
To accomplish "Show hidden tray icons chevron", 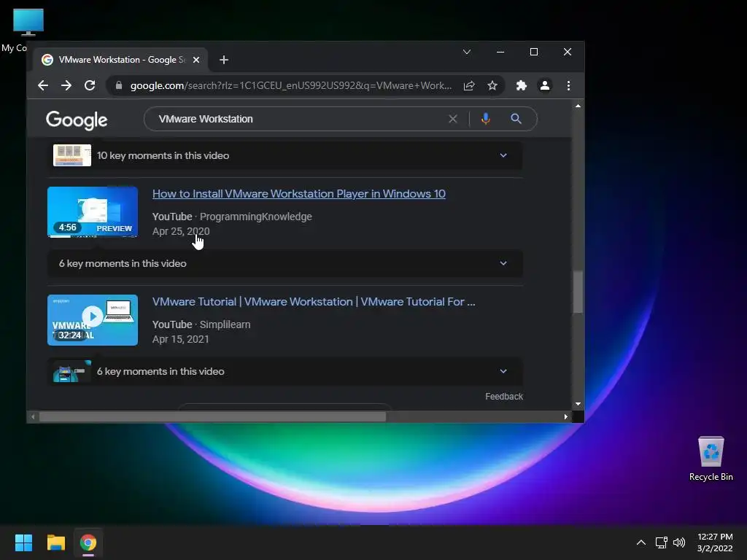I will (641, 542).
